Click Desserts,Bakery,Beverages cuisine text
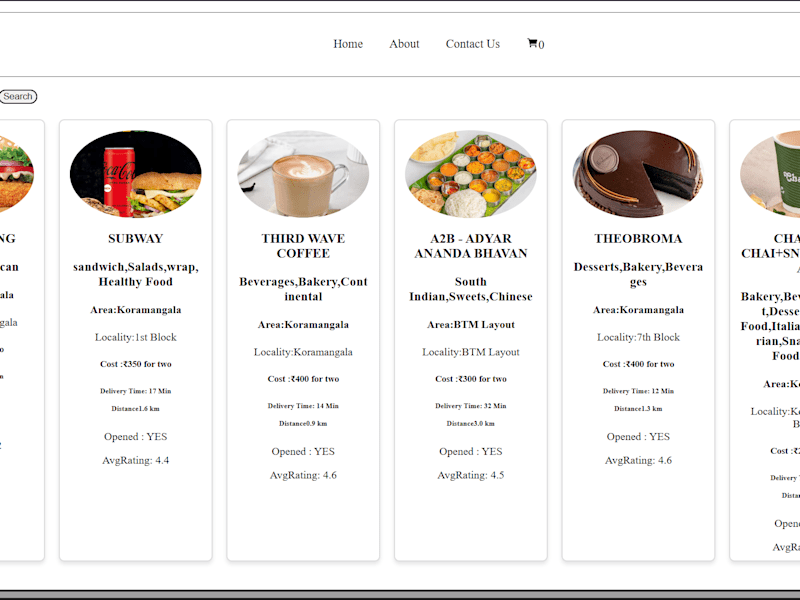The width and height of the screenshot is (800, 600). tap(638, 274)
